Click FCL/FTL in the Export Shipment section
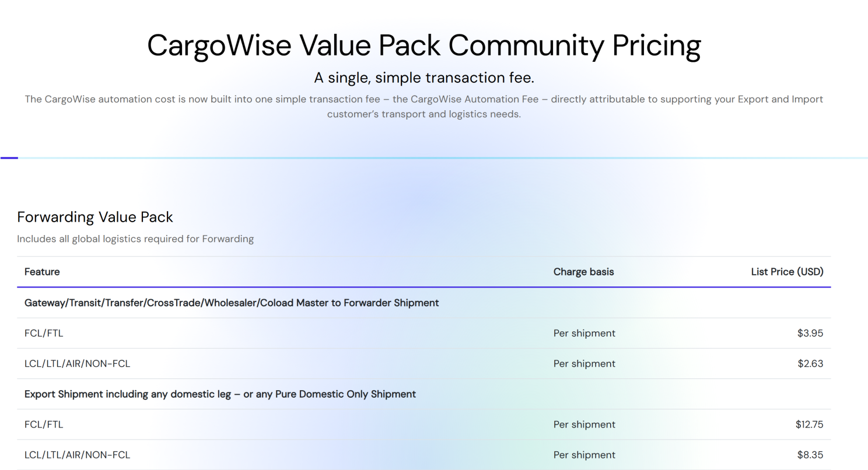 coord(44,425)
